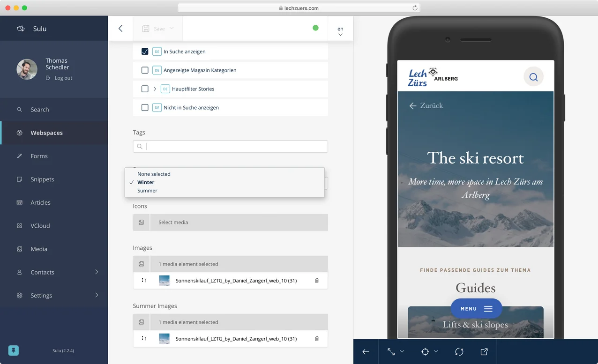
Task: Click the preview refresh icon
Action: [459, 352]
